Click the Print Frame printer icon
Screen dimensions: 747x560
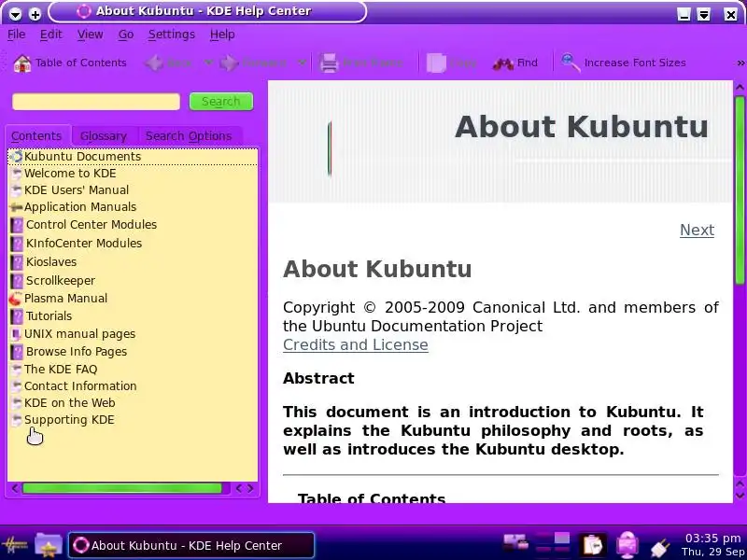[329, 63]
